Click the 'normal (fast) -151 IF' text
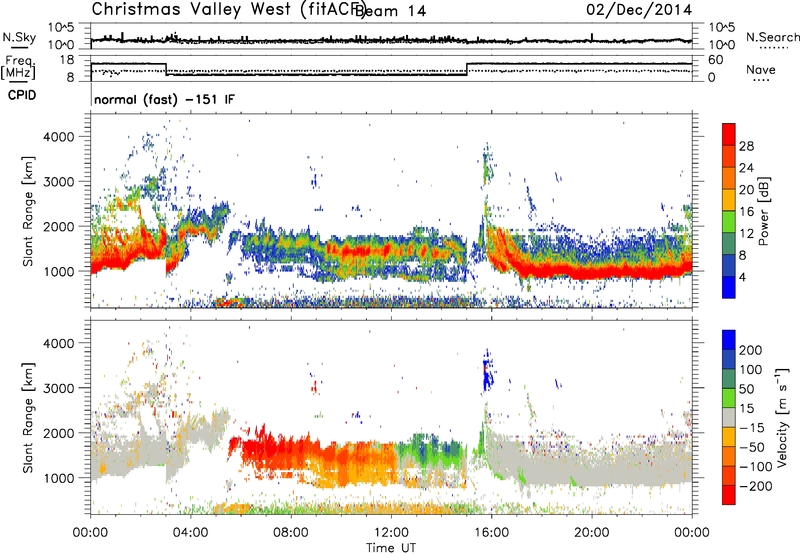Image resolution: width=800 pixels, height=554 pixels. (x=164, y=99)
